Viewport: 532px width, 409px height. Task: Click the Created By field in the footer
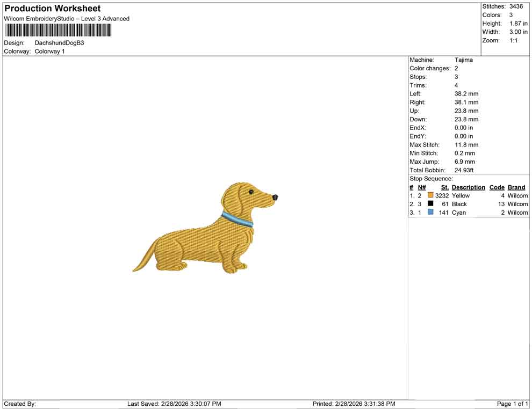(x=20, y=404)
